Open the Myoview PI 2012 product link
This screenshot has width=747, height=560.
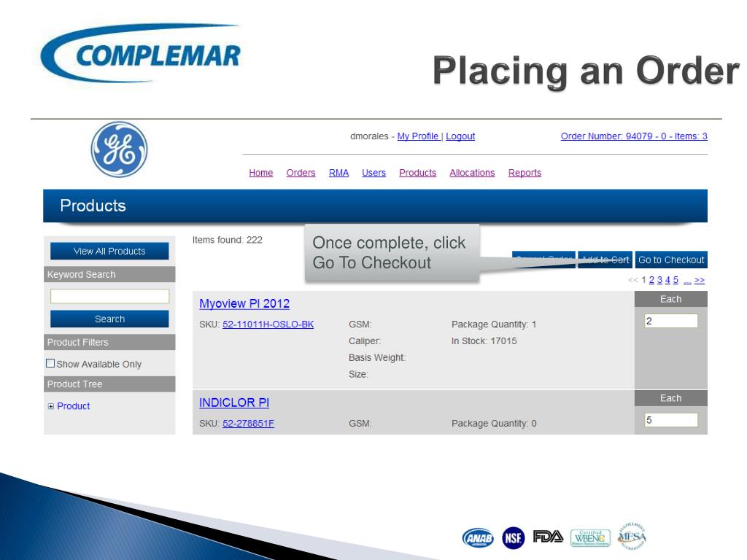[244, 303]
